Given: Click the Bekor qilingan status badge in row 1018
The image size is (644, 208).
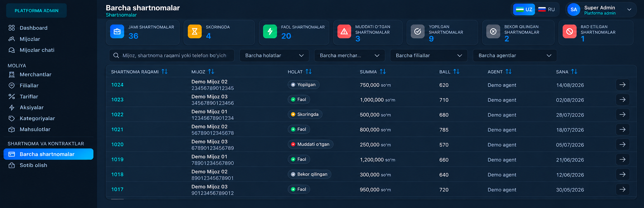Looking at the screenshot, I should [x=309, y=174].
